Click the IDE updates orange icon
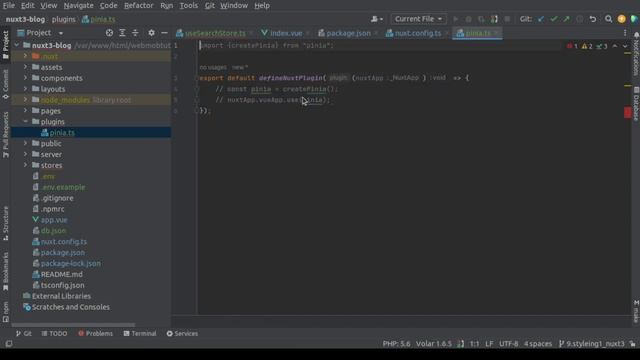The width and height of the screenshot is (640, 360). [x=621, y=19]
